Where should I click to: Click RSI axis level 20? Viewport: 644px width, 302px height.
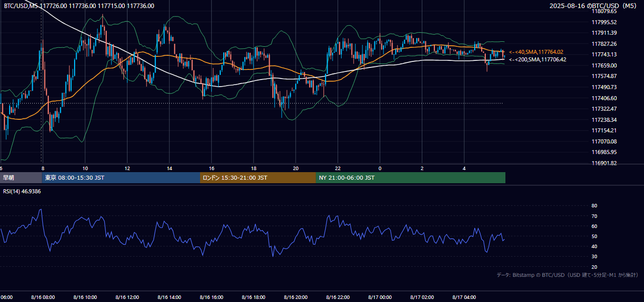click(594, 267)
